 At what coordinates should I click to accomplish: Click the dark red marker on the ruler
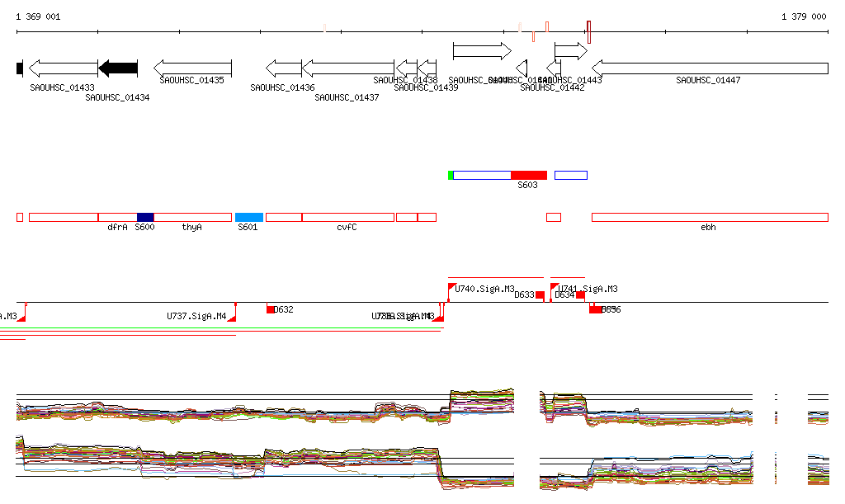click(x=588, y=32)
